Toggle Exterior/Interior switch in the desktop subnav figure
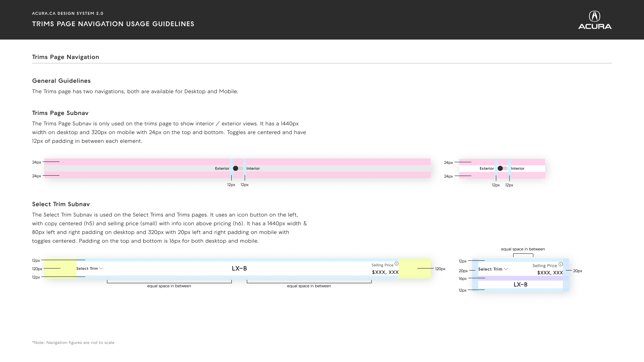Screen dimensions: 644x362 click(238, 168)
